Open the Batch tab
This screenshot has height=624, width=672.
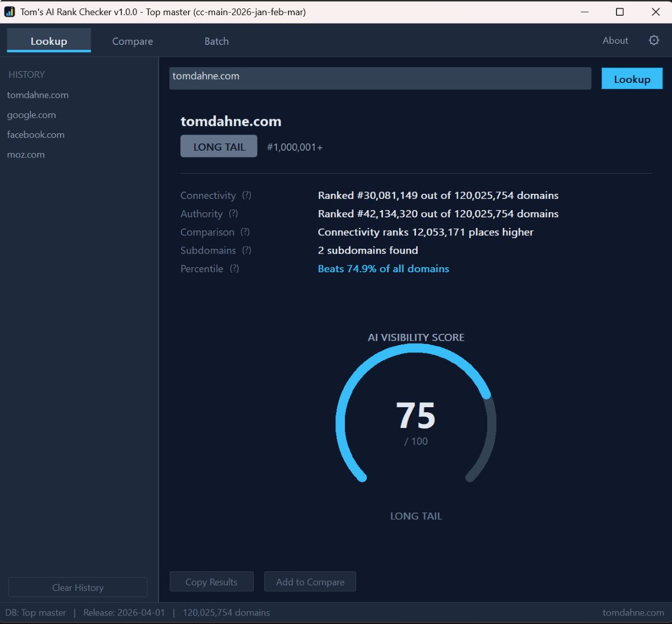coord(216,41)
